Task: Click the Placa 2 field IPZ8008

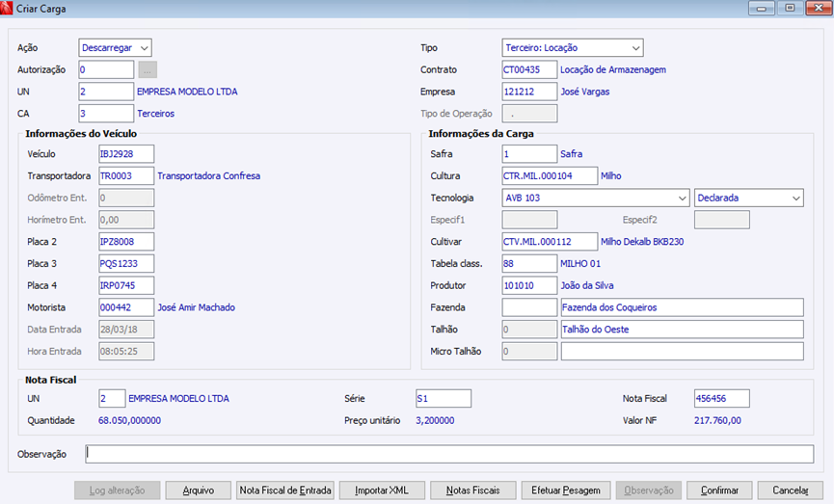Action: 126,241
